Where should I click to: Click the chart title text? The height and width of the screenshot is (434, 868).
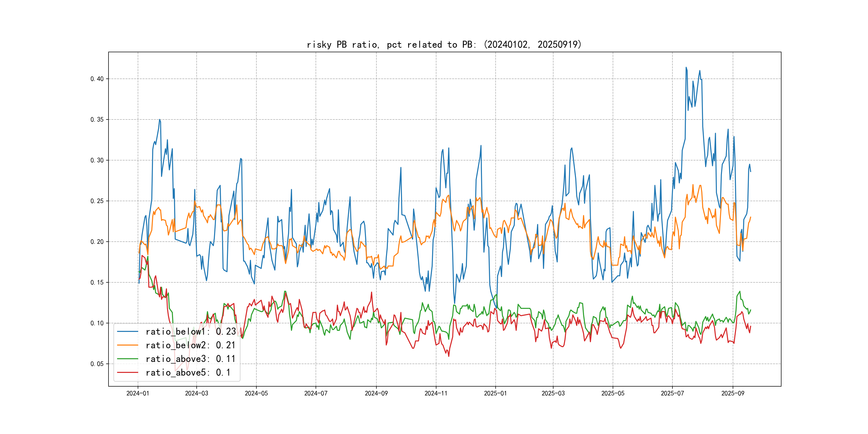coord(444,44)
